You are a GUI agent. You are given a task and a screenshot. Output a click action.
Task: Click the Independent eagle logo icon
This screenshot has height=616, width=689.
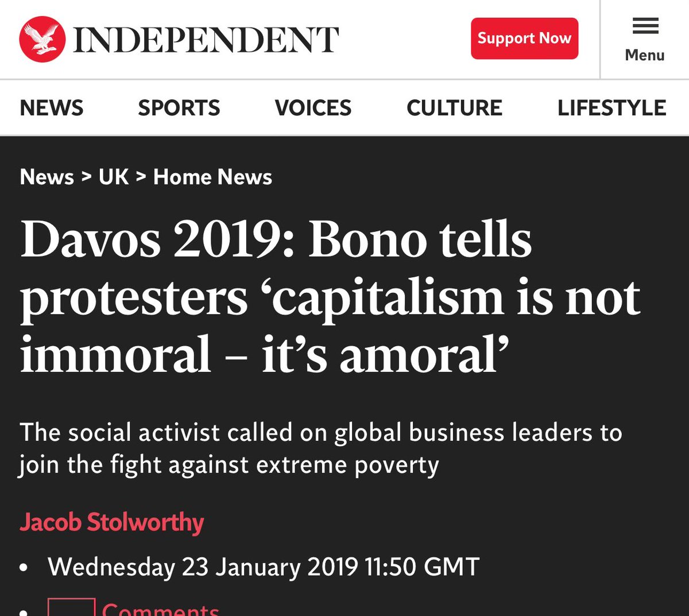(x=42, y=39)
